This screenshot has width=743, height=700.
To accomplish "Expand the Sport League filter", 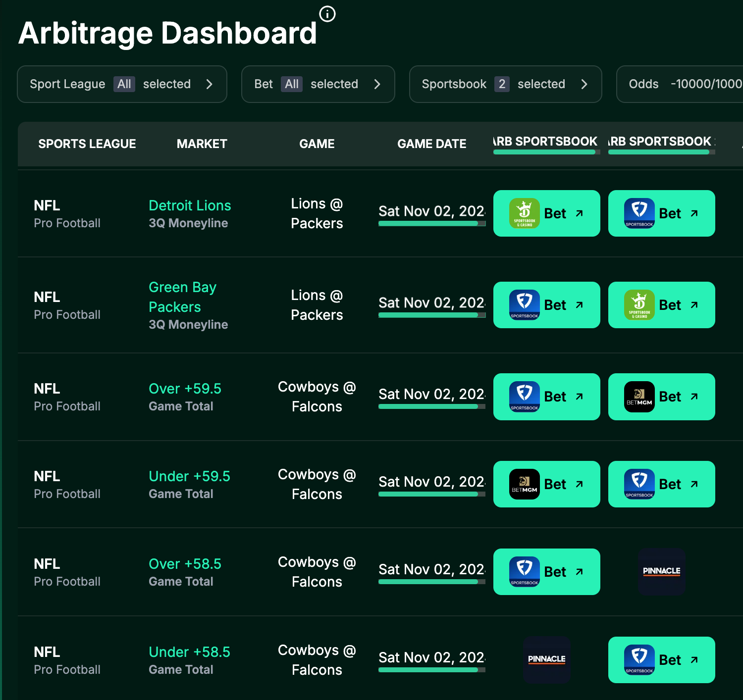I will (x=122, y=84).
